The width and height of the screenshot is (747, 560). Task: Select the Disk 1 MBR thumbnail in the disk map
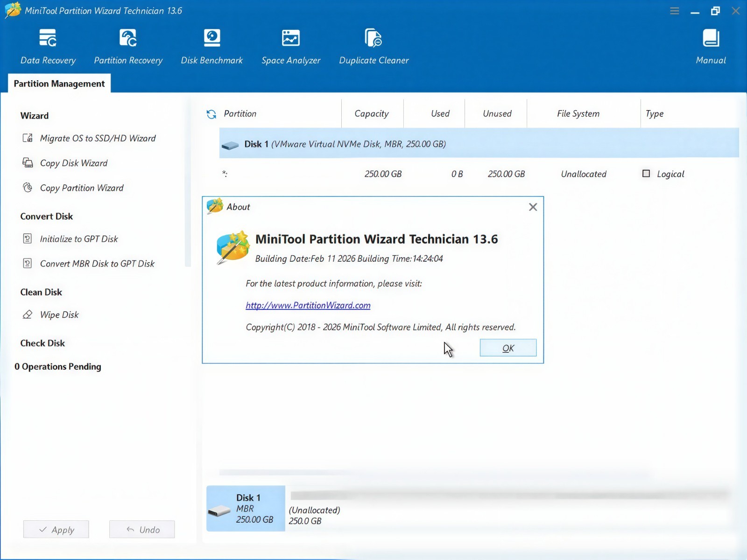(x=246, y=509)
